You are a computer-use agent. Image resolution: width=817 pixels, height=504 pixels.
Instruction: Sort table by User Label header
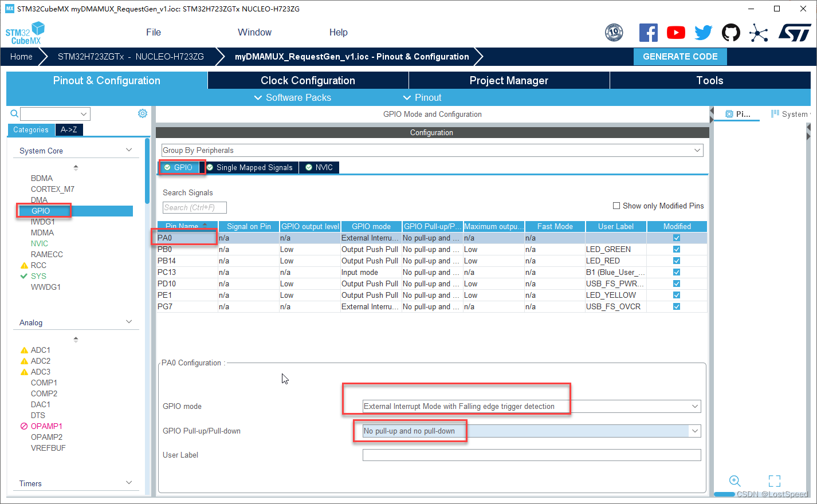[x=616, y=226]
